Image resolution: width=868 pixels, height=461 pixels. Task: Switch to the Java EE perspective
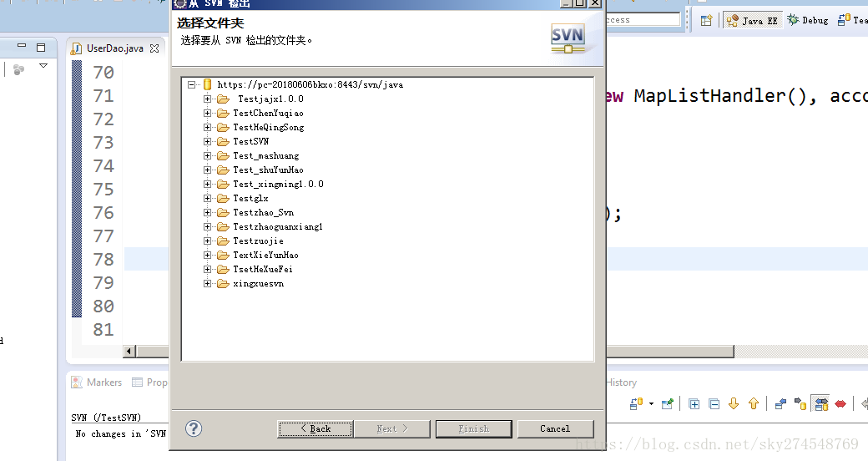tap(752, 21)
